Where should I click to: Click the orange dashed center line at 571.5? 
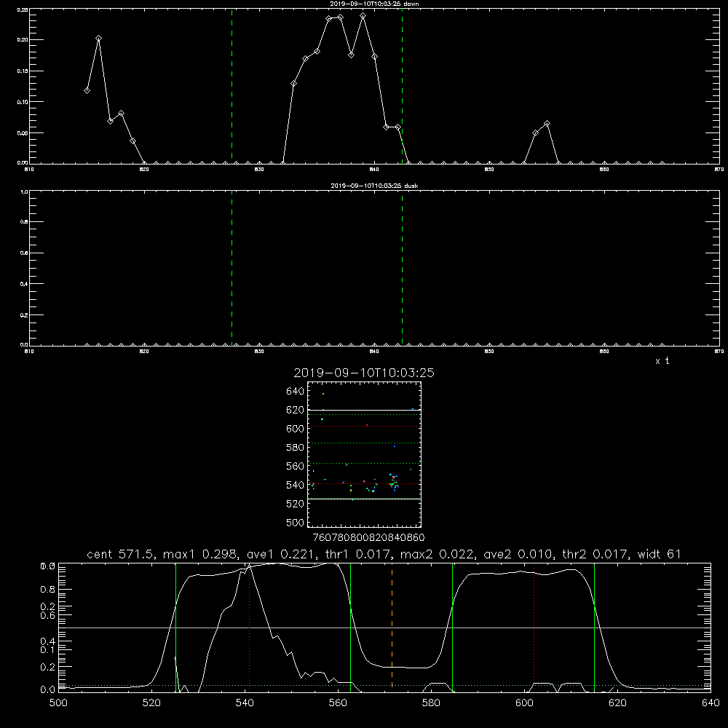tap(392, 626)
